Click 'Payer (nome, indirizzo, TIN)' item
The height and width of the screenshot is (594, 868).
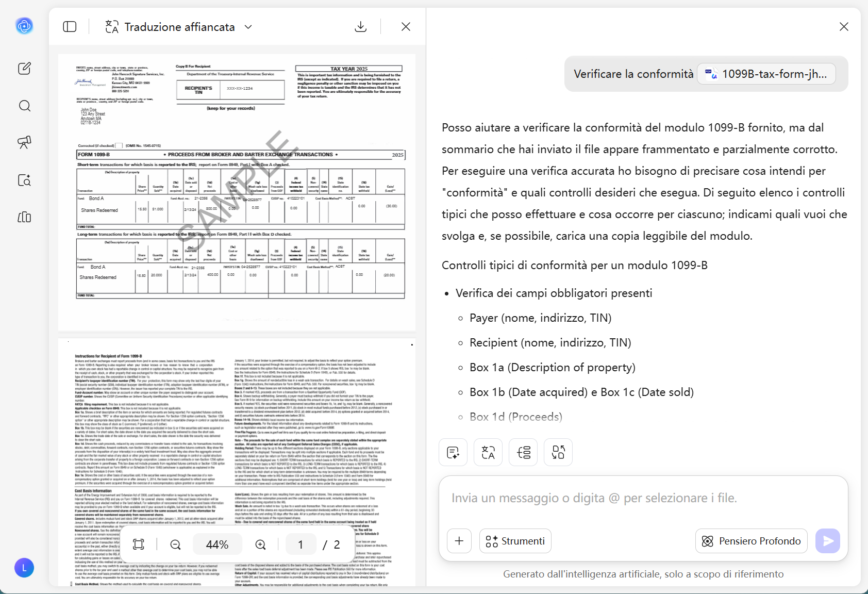(x=540, y=318)
